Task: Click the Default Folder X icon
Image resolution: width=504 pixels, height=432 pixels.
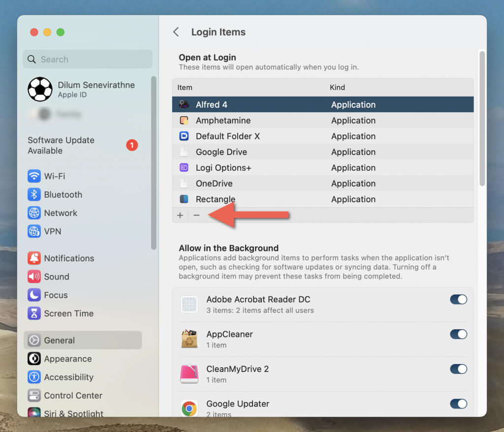Action: [x=184, y=136]
